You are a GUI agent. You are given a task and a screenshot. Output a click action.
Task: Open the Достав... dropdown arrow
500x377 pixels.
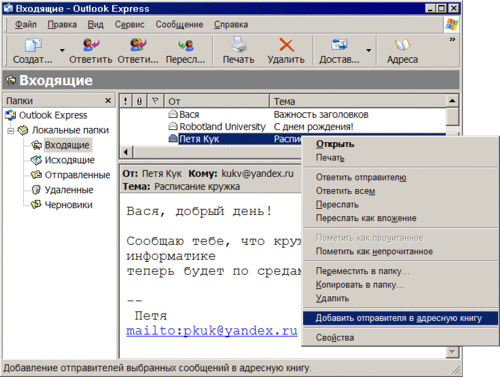[369, 50]
